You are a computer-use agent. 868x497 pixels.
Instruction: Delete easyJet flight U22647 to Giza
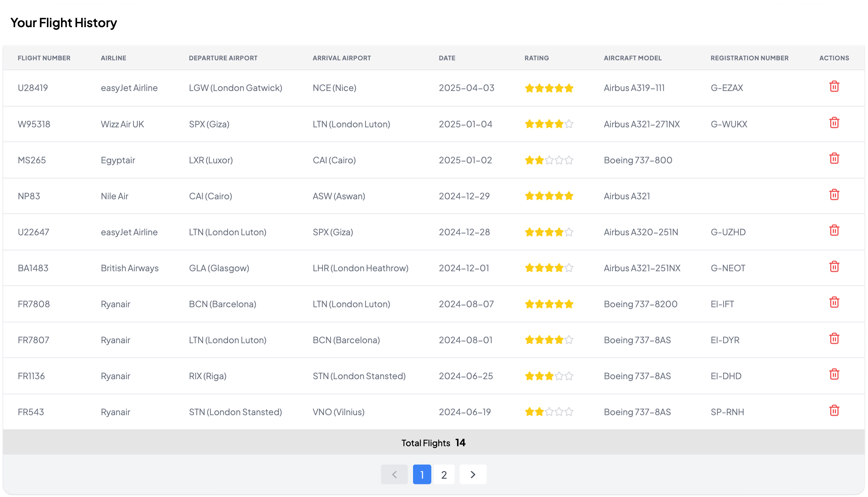pos(834,230)
